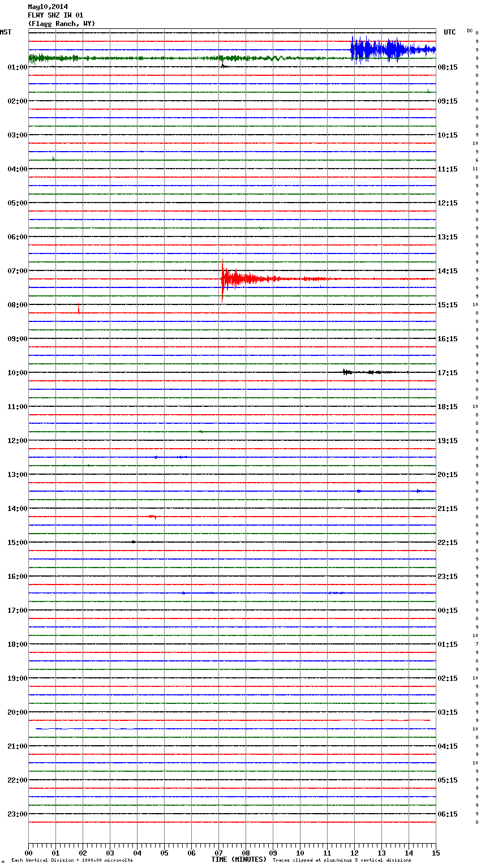Select the 23:00 MST row label

tap(17, 814)
